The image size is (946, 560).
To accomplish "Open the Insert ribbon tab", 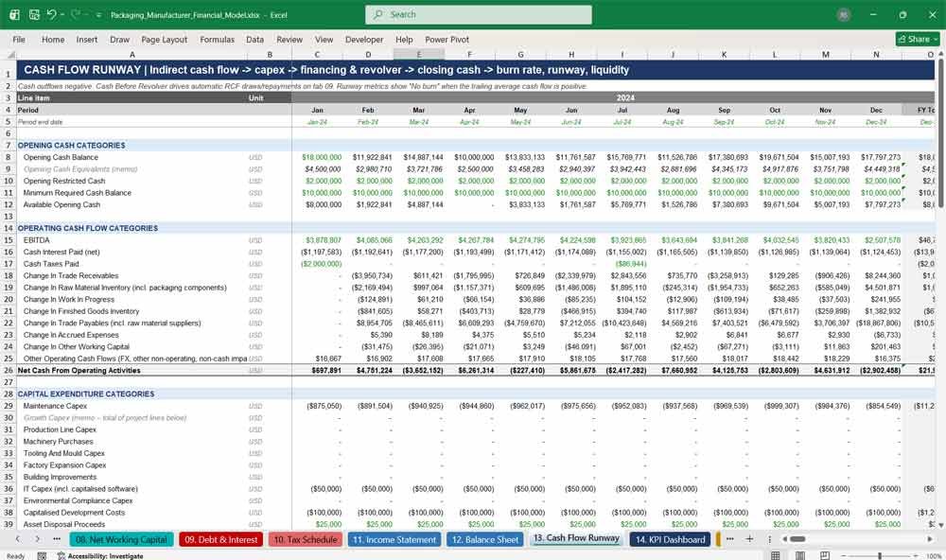I will click(87, 39).
